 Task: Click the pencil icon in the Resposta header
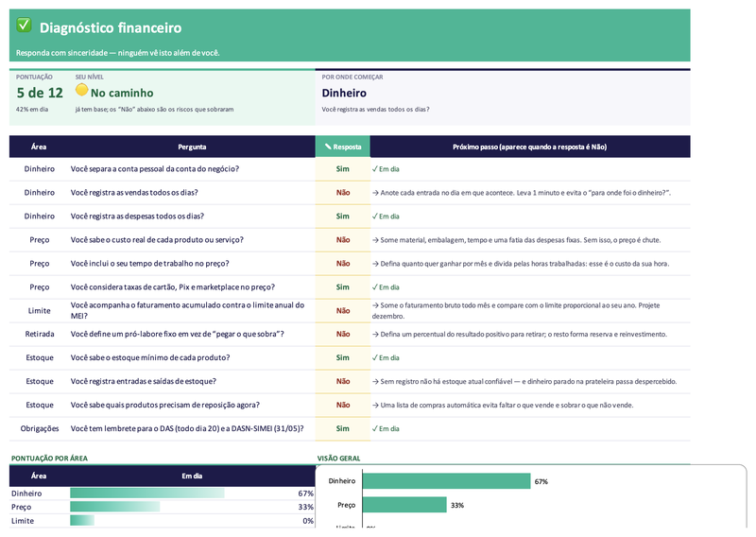[x=328, y=147]
